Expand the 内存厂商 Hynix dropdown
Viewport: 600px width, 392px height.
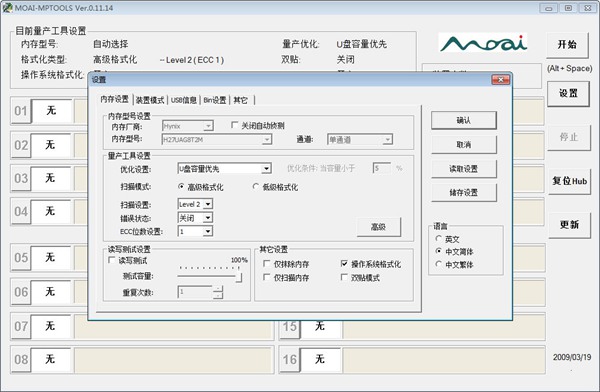click(208, 126)
